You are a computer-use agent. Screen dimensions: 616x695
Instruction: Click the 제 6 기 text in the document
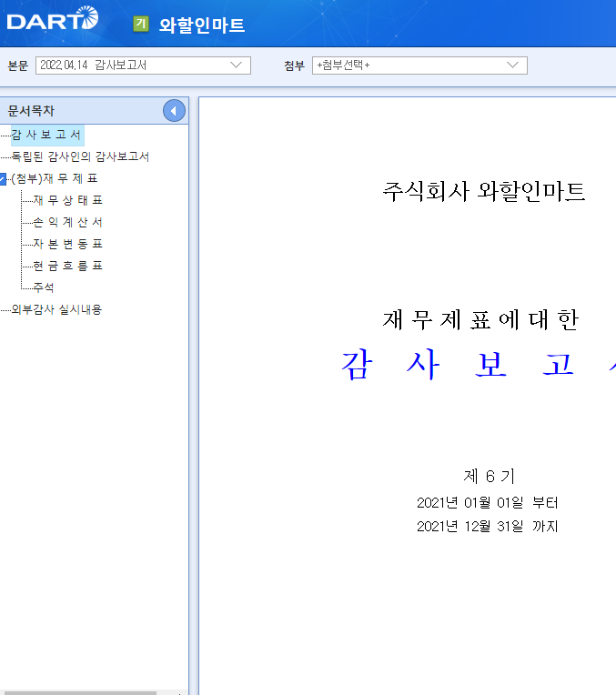[490, 477]
